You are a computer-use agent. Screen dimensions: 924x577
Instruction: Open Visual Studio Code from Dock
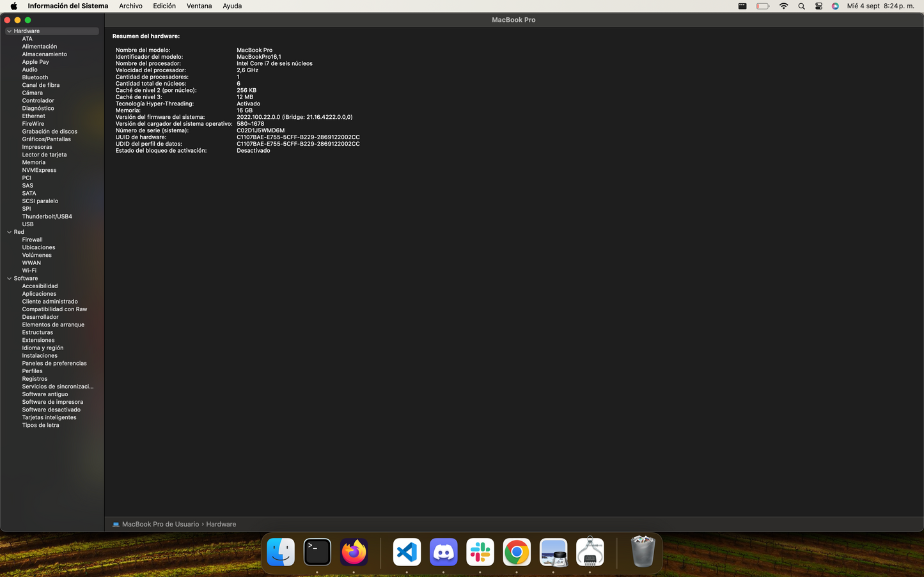coord(407,551)
